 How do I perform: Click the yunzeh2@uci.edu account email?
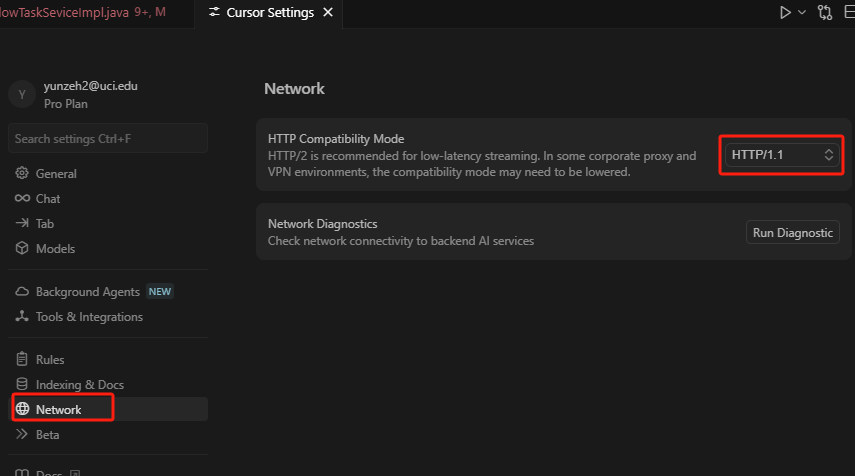(x=91, y=86)
